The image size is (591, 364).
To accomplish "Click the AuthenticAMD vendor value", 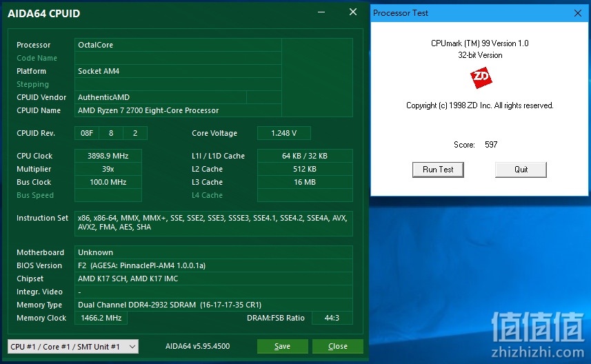I will pos(161,97).
